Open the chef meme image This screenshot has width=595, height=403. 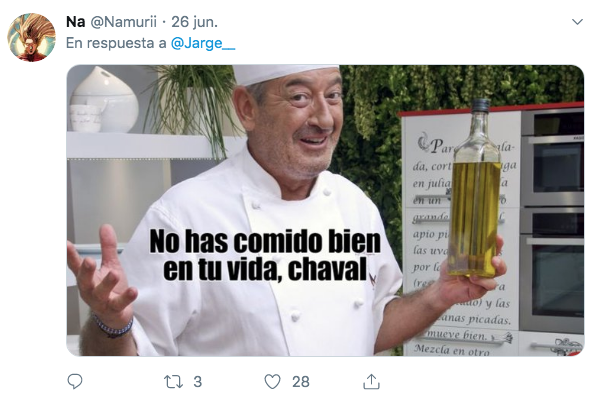325,210
